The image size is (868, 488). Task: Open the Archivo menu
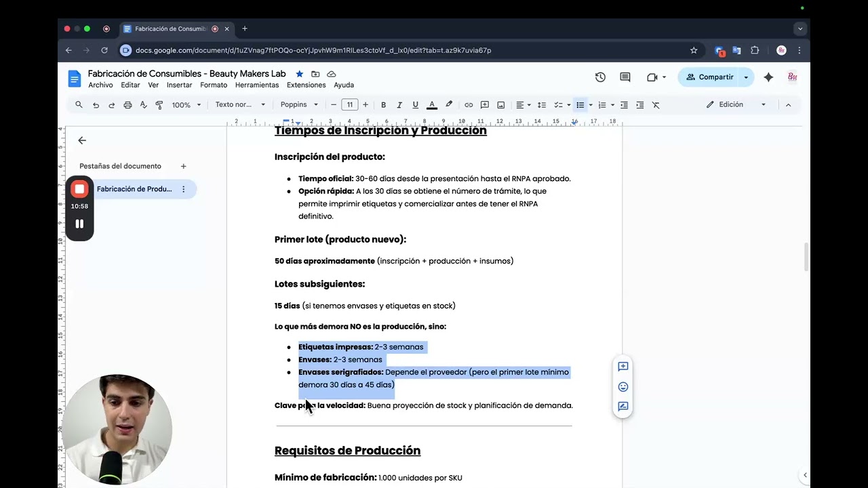100,85
